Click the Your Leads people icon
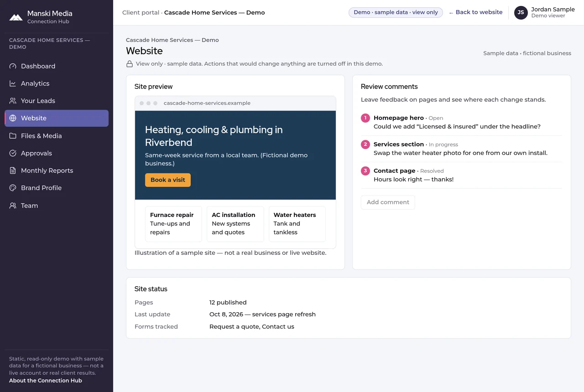Image resolution: width=584 pixels, height=392 pixels. (13, 101)
